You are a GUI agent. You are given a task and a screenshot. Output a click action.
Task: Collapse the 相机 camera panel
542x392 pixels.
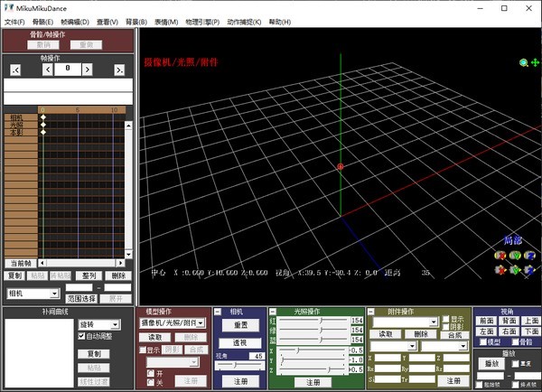(x=217, y=312)
